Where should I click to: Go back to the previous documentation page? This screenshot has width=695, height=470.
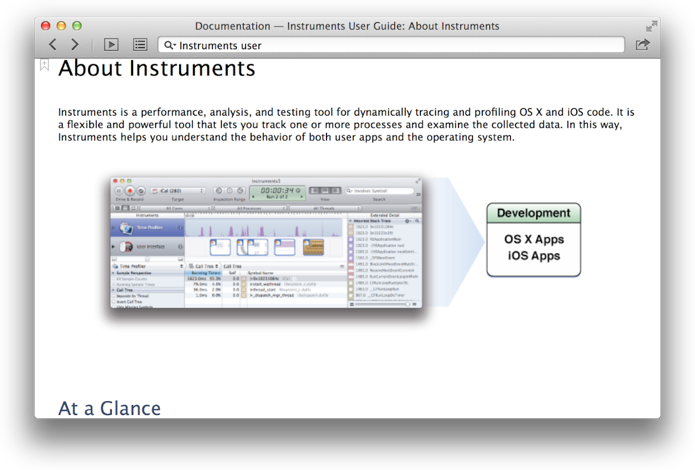point(53,44)
